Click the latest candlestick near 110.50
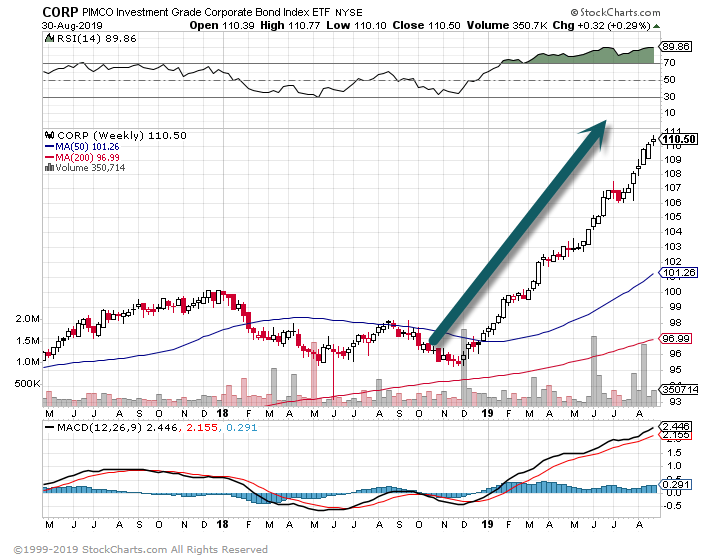 coord(653,140)
